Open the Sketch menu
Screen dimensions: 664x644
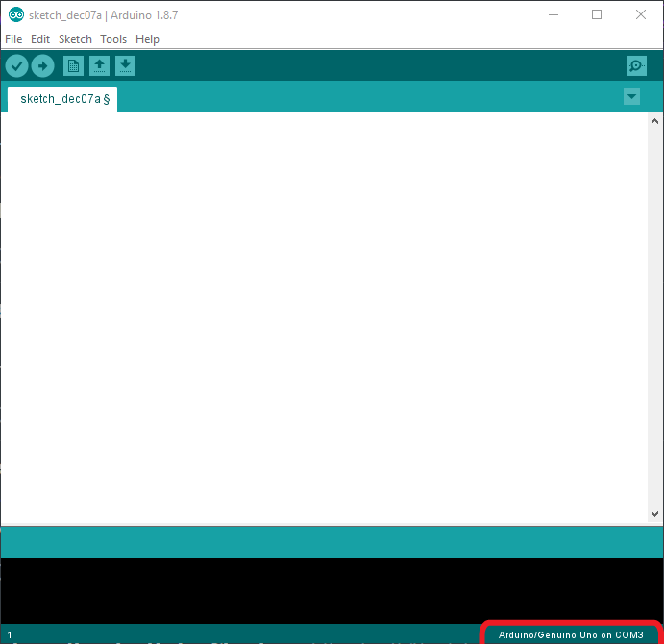[x=75, y=39]
